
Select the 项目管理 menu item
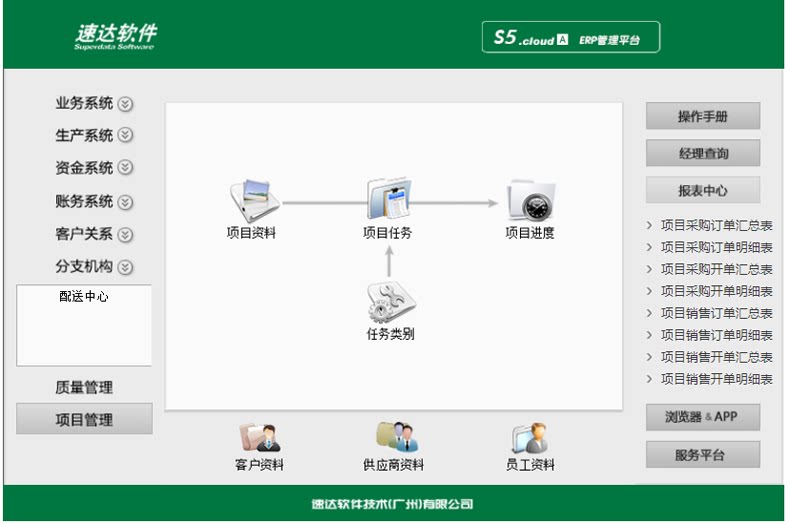tap(84, 419)
